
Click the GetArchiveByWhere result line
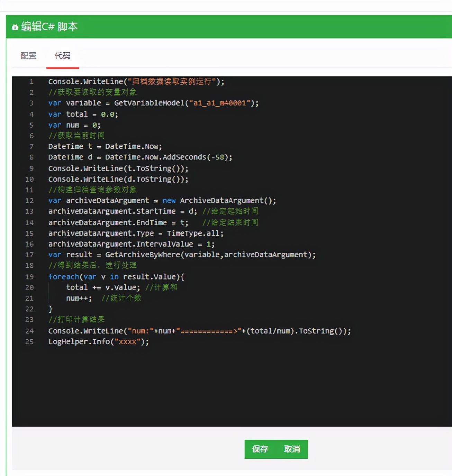click(182, 255)
